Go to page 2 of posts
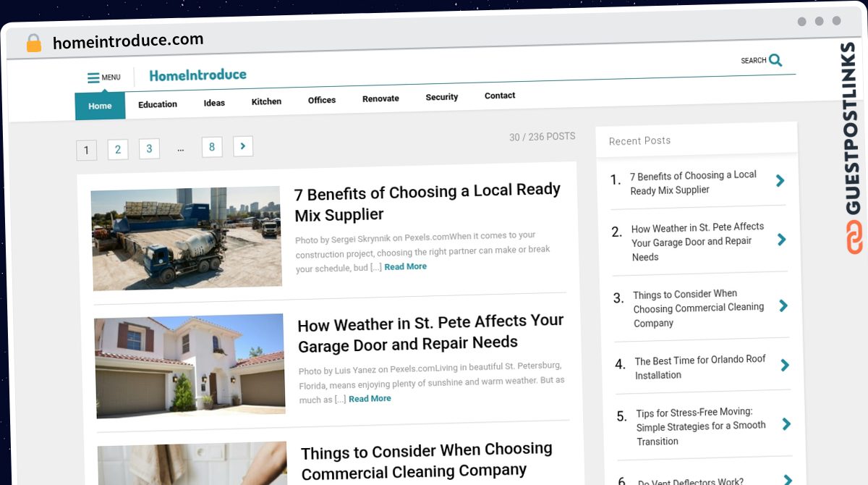 [x=118, y=150]
